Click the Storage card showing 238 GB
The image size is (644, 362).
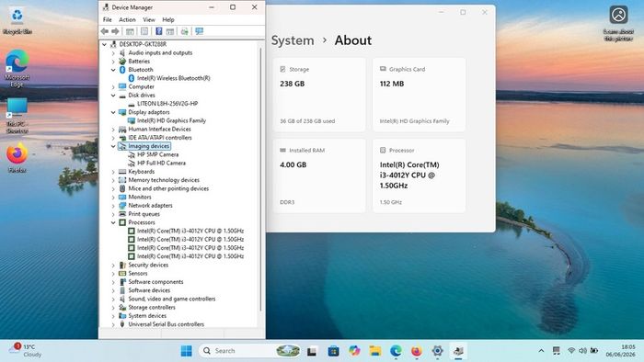click(x=319, y=95)
